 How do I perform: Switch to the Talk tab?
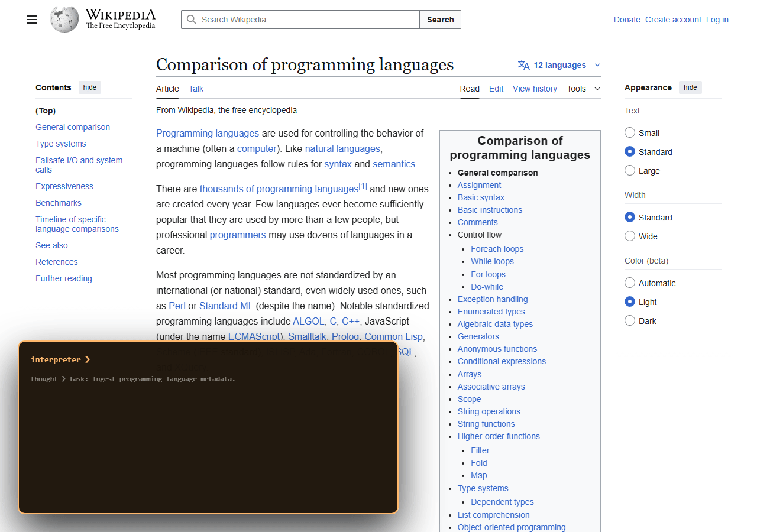point(196,89)
